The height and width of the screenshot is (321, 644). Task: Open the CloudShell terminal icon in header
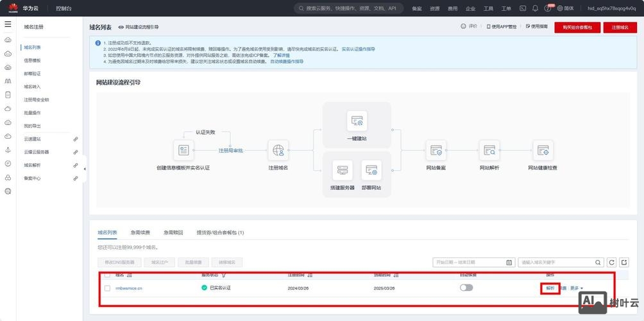(x=523, y=8)
